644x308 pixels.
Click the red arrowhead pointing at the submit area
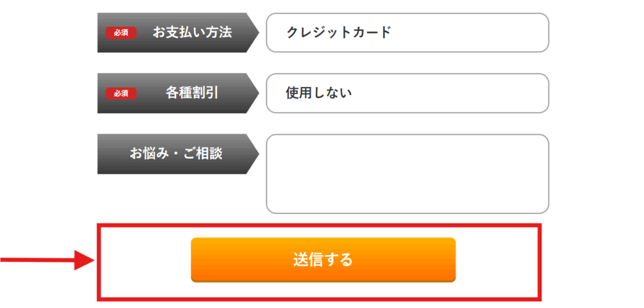84,260
